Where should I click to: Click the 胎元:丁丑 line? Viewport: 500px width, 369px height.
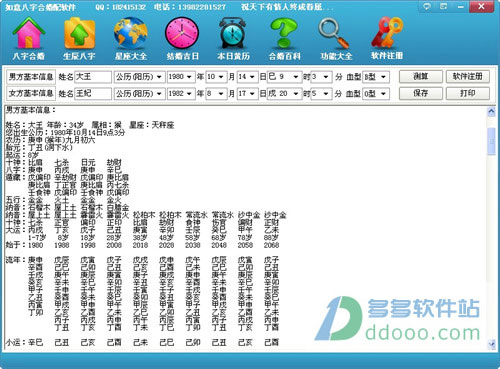(39, 148)
